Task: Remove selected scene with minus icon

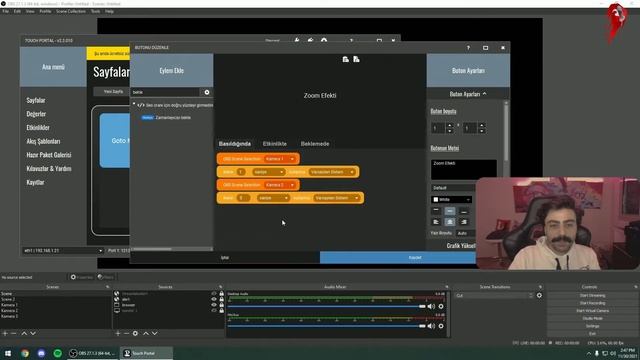Action: pyautogui.click(x=14, y=333)
